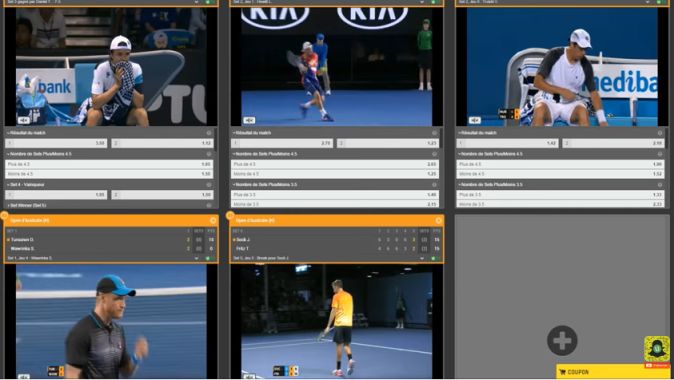Info icon for Sets Plus/Moins 3.5, medibank panel
Image resolution: width=674 pixels, height=380 pixels.
tap(660, 184)
